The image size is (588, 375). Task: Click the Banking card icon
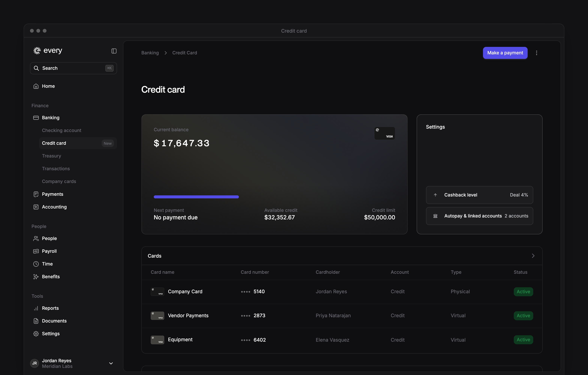(x=36, y=118)
